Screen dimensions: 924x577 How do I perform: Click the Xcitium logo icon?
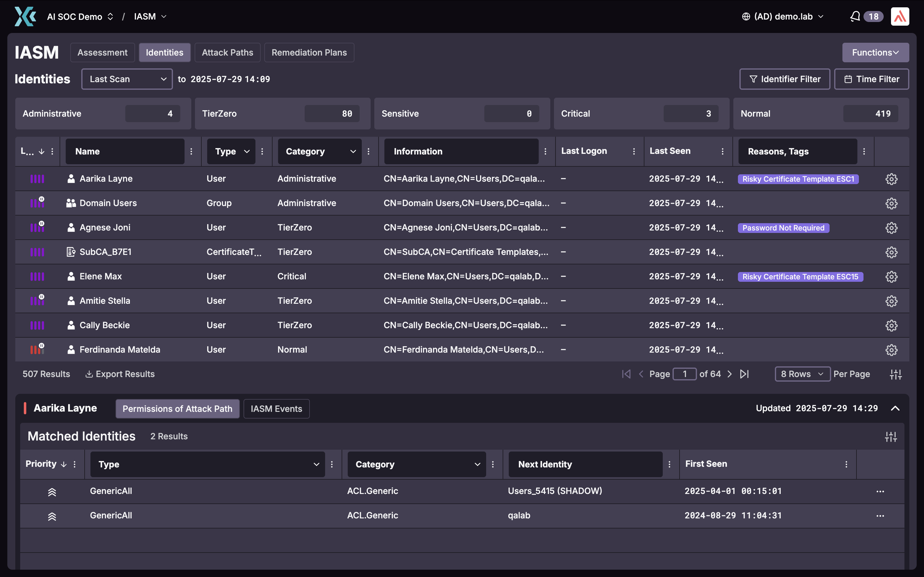click(25, 16)
